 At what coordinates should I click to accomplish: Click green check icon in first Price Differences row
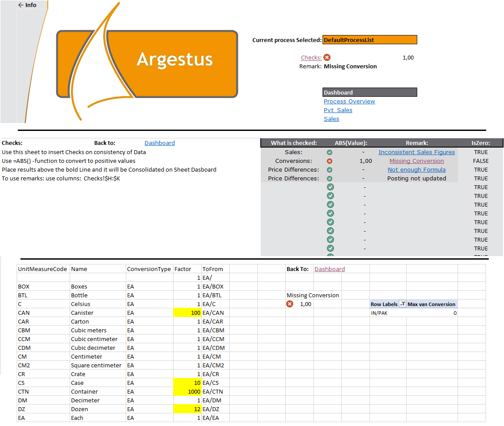click(x=330, y=170)
